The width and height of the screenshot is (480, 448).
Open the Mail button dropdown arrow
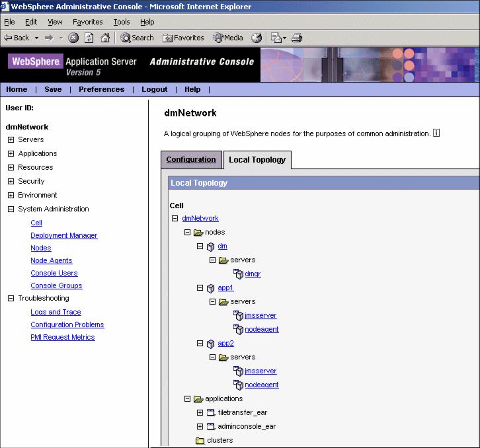pos(285,38)
